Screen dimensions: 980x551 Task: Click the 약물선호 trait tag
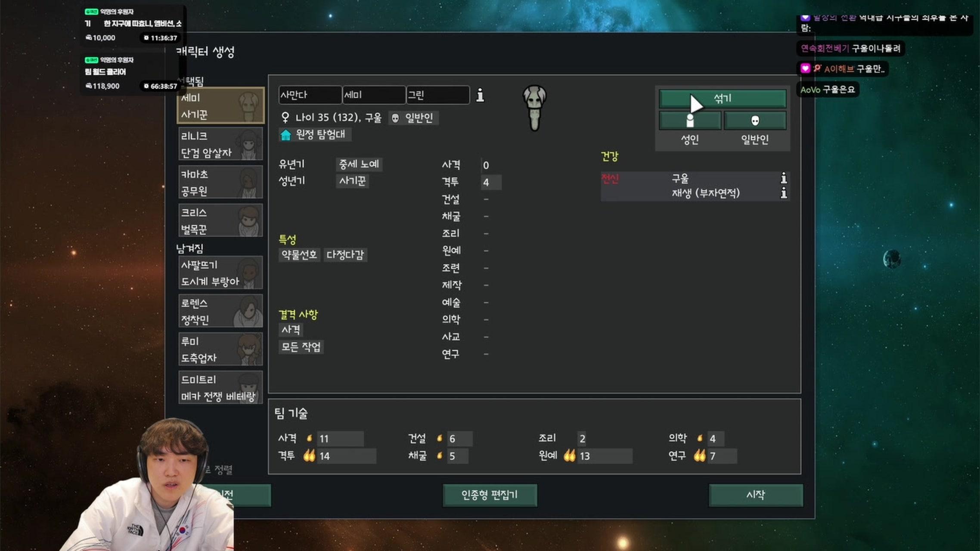(299, 254)
